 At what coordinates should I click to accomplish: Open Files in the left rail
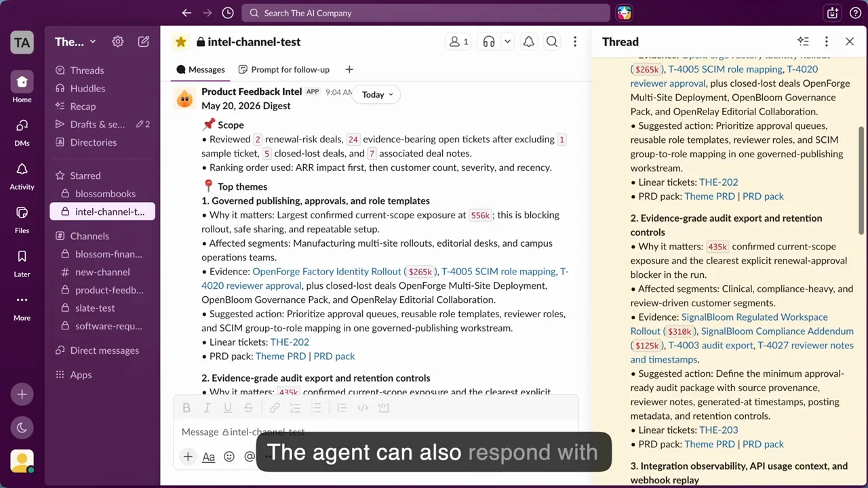coord(22,219)
